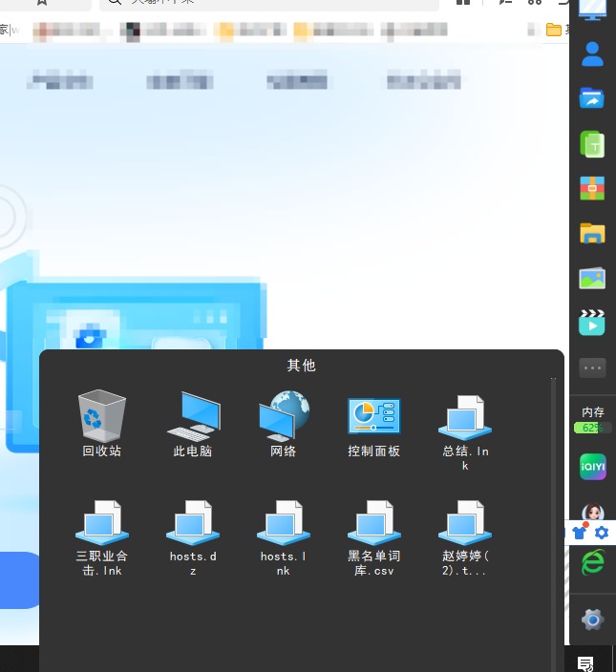Open the 回收站 recycle bin icon

tap(101, 416)
